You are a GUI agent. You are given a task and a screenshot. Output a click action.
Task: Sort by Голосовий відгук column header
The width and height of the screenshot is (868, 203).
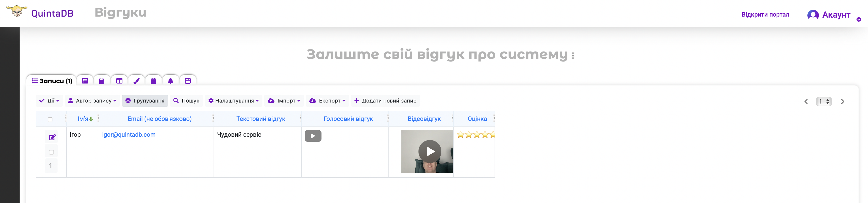pos(348,119)
